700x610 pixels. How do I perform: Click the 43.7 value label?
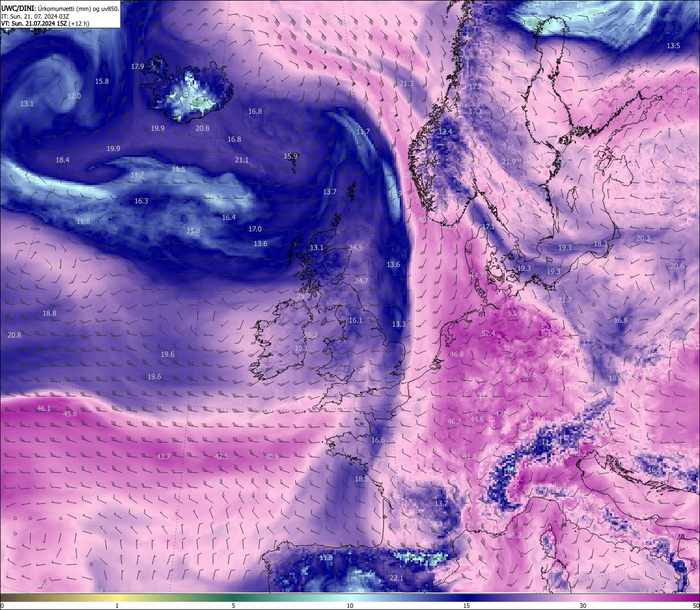tap(163, 456)
